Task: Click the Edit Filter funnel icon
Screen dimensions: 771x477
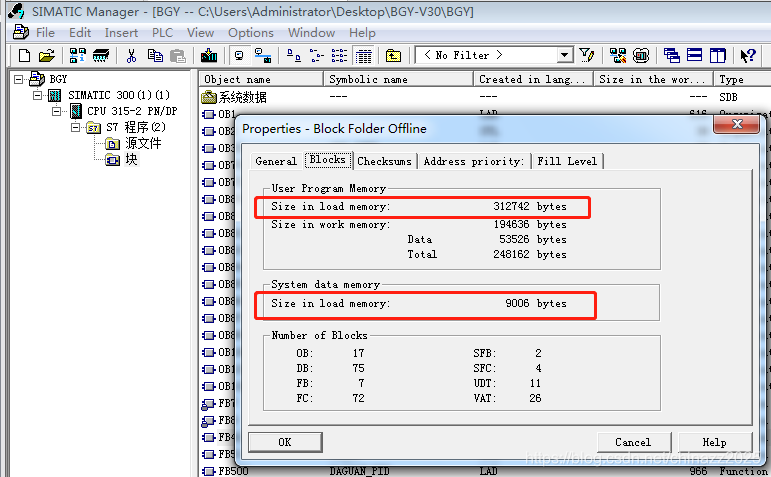Action: click(x=586, y=56)
